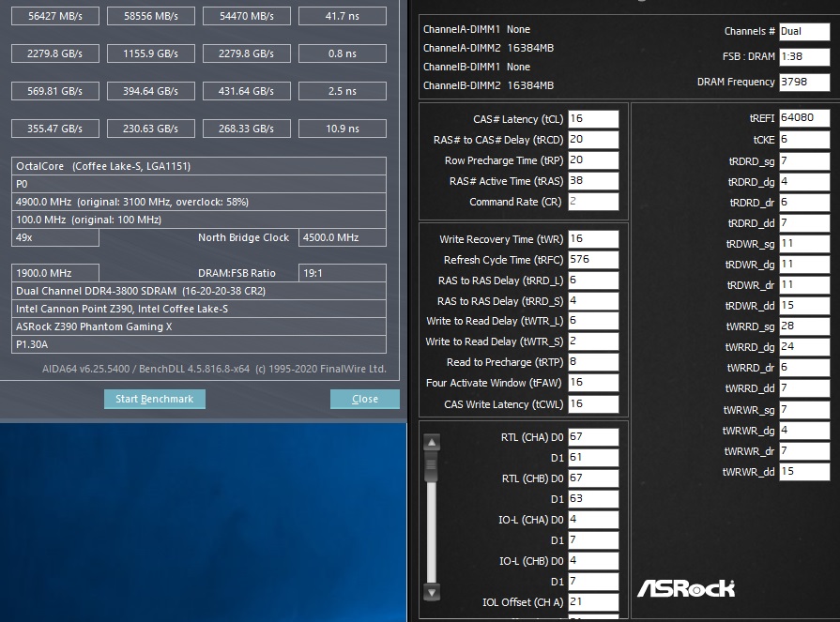Click the 10.9 ns latency cell
This screenshot has width=840, height=622.
pos(343,129)
